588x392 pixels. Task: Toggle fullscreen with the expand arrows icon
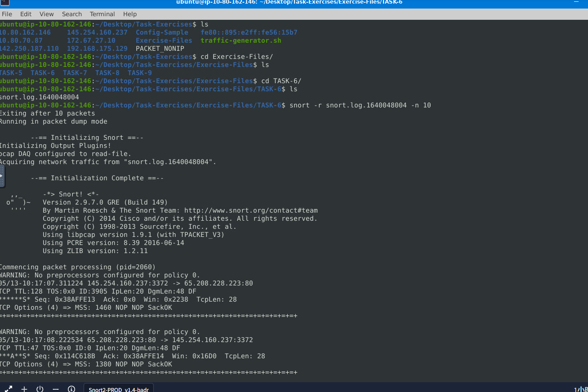coord(9,389)
